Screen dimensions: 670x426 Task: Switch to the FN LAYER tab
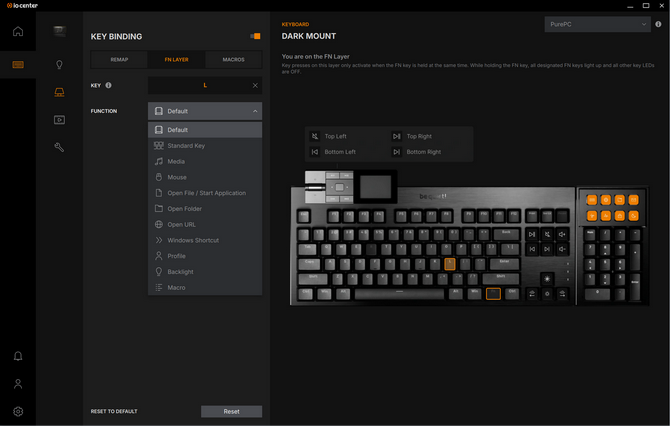176,59
